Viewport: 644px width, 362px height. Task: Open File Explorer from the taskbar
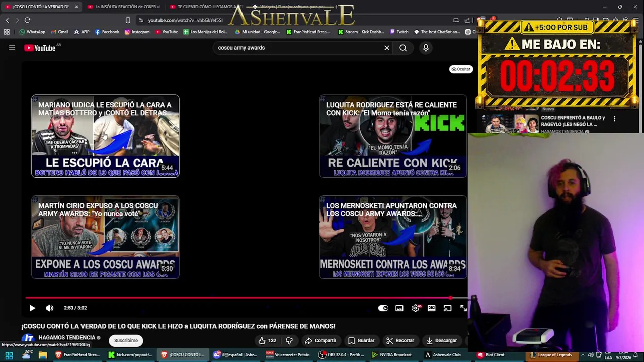point(43,355)
